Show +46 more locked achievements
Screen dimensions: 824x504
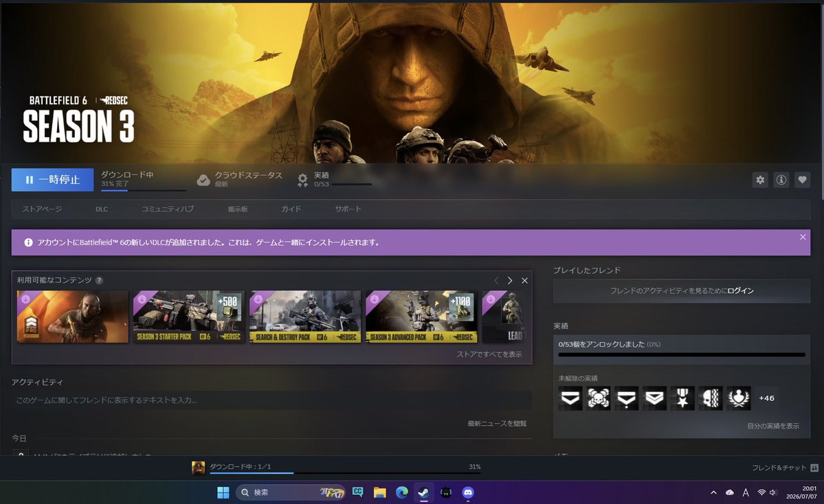[x=767, y=398]
